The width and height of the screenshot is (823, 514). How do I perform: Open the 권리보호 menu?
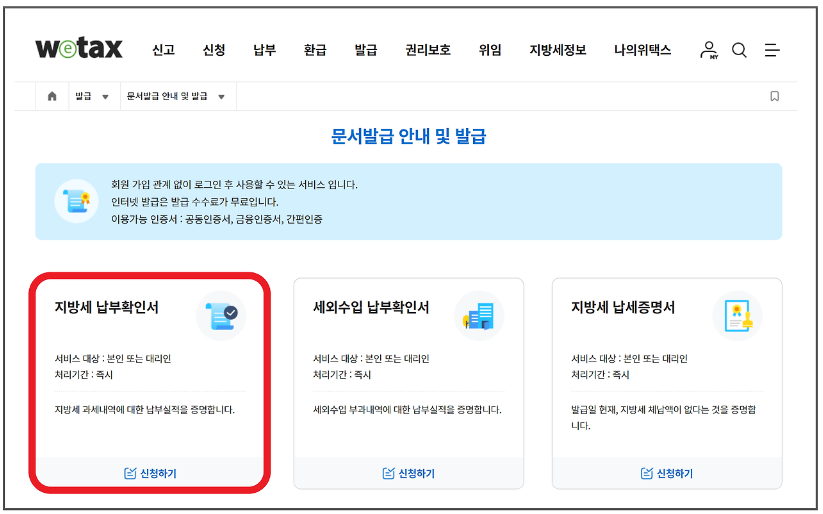point(428,50)
